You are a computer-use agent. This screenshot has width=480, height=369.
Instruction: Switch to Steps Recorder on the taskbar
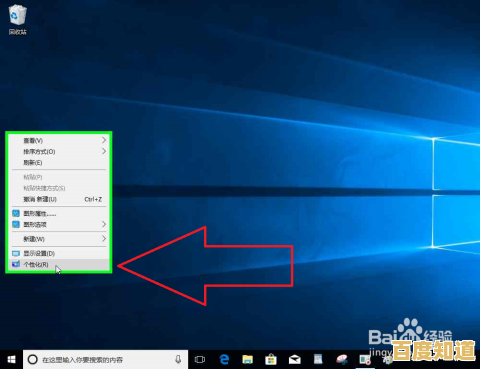click(365, 359)
